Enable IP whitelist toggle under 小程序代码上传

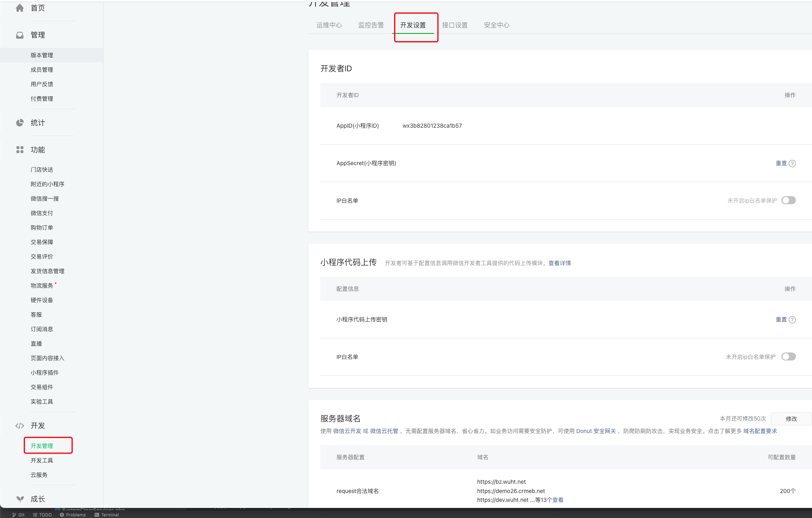pos(788,357)
